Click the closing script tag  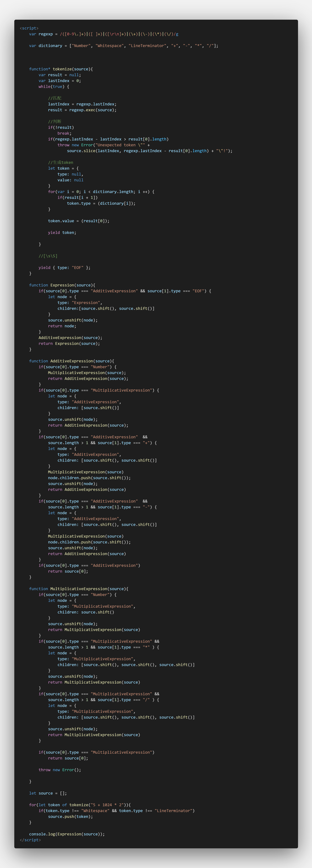(x=30, y=840)
